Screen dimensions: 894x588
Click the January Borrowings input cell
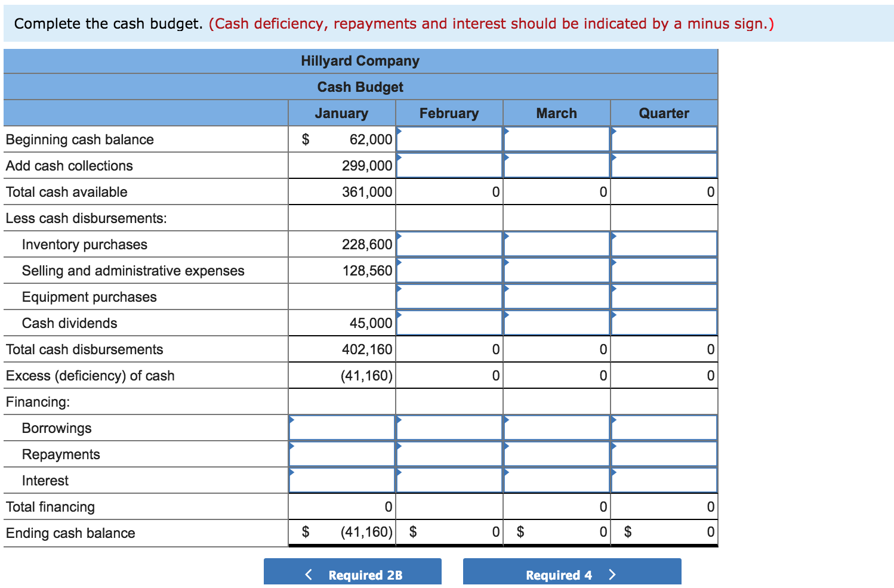[x=341, y=428]
